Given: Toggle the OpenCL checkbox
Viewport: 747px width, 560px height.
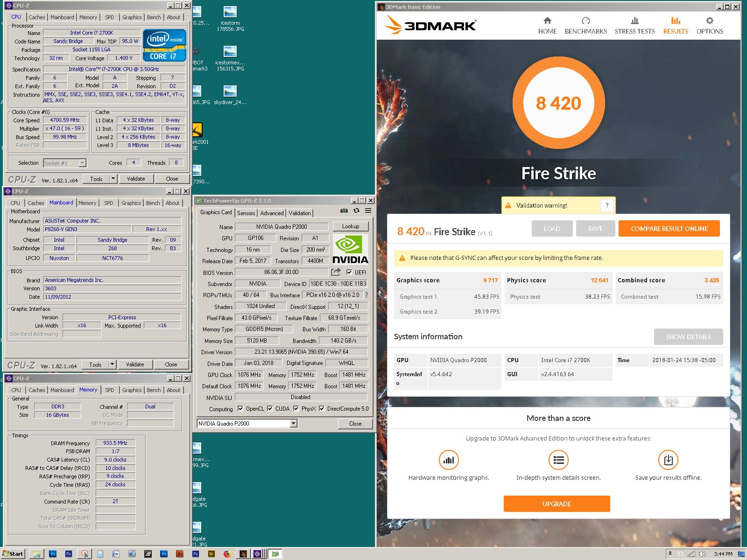Looking at the screenshot, I should point(240,409).
